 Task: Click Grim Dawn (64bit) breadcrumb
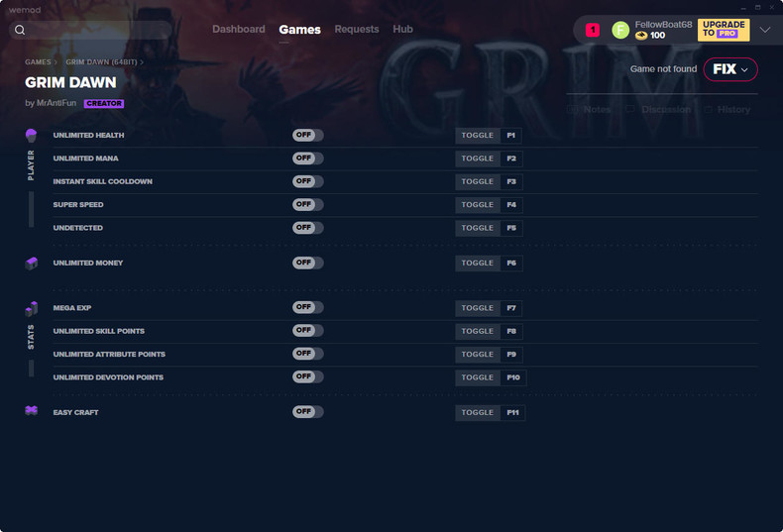pos(101,62)
